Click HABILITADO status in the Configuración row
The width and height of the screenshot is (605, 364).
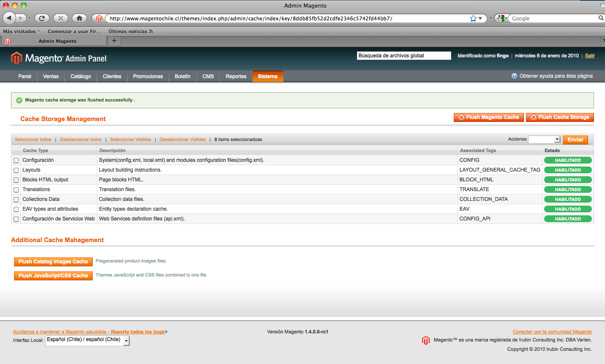pyautogui.click(x=568, y=161)
